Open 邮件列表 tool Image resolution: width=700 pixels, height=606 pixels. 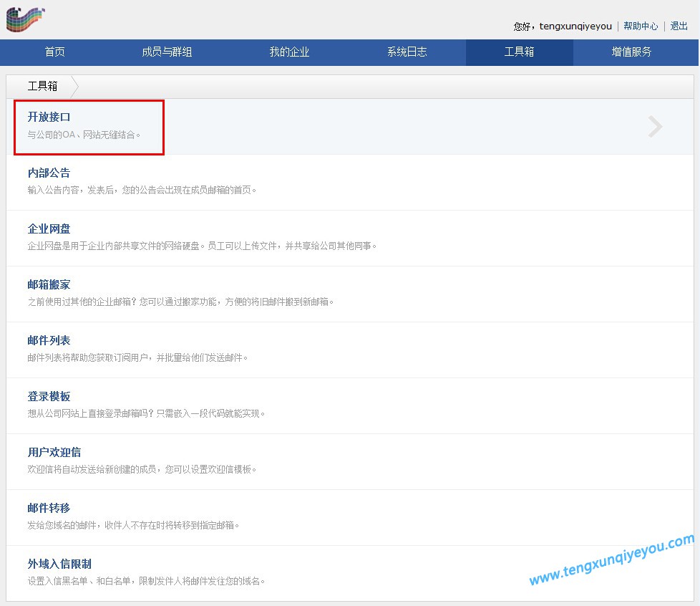49,340
